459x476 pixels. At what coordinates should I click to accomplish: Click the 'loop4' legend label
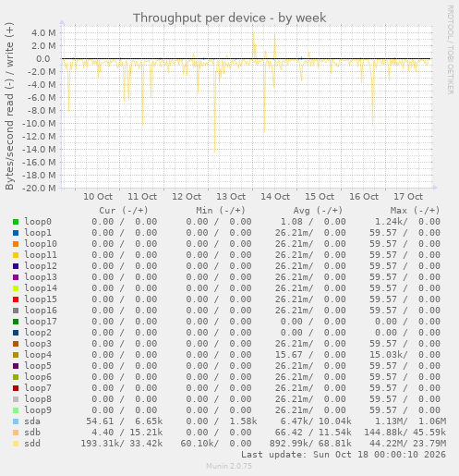coord(38,355)
